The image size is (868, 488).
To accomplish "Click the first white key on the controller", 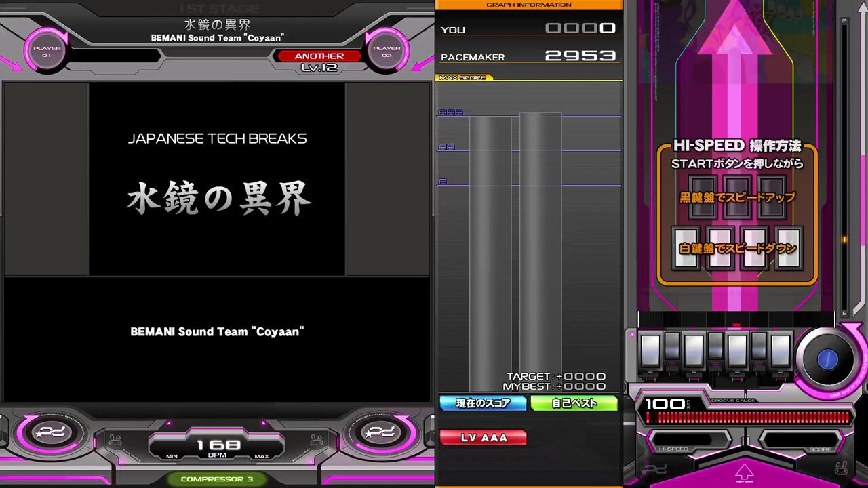I will [x=650, y=351].
